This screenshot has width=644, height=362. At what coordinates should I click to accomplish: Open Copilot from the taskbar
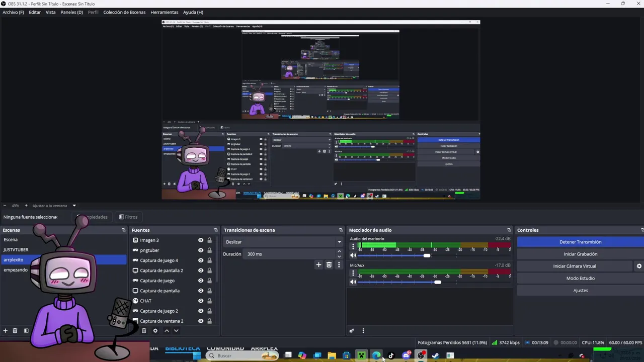click(302, 355)
